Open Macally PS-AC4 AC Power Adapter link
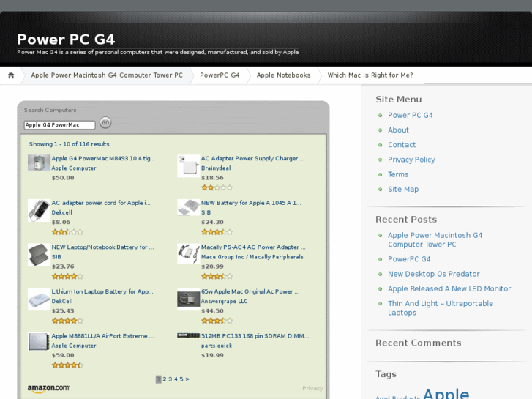The height and width of the screenshot is (399, 532). pos(253,247)
